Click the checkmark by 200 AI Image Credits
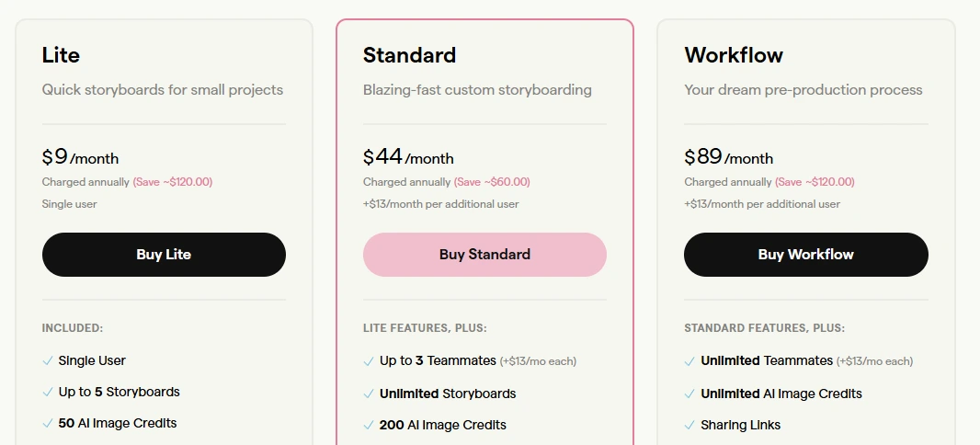 click(x=369, y=426)
